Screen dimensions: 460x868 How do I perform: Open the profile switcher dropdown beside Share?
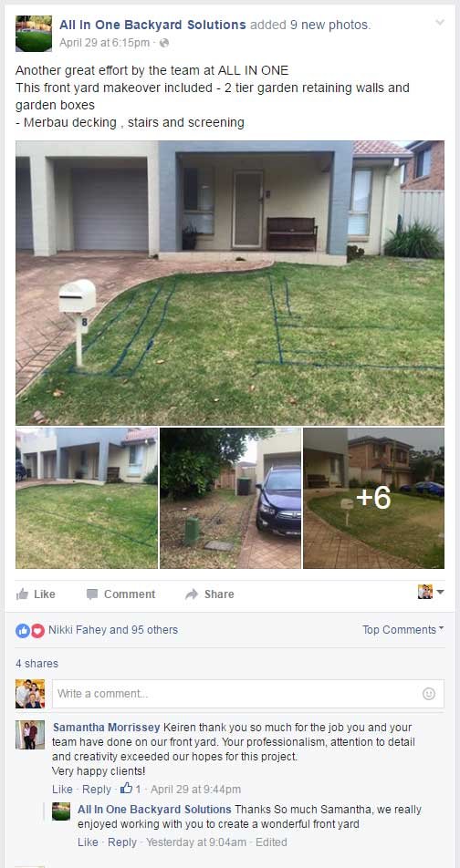tap(431, 592)
